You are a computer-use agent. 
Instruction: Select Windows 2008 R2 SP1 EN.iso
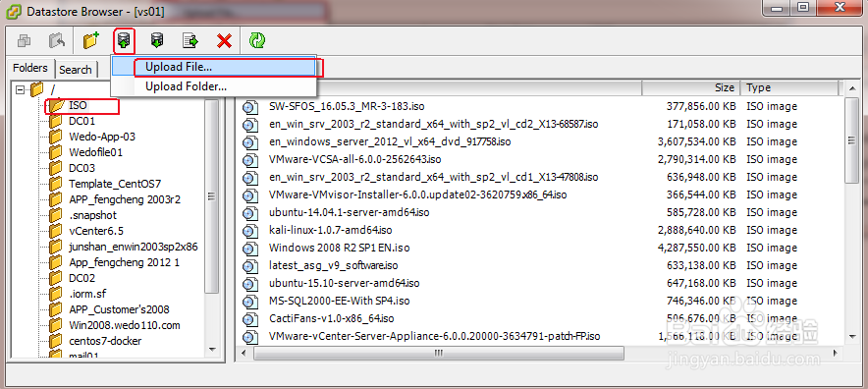(340, 248)
